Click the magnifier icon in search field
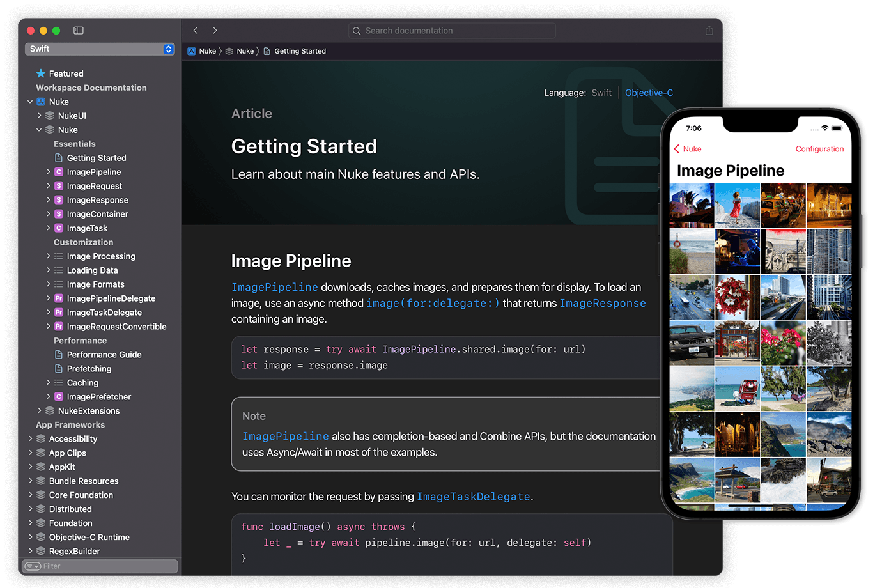Viewport: 882px width, 588px height. pos(357,31)
